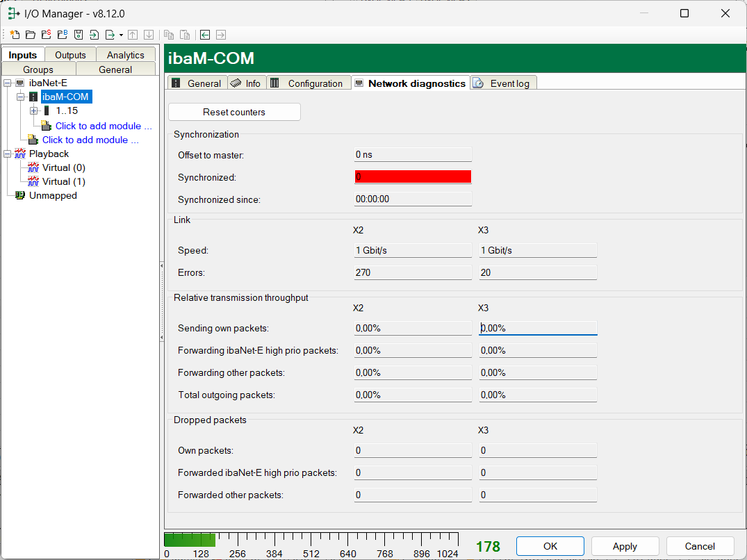Click the folder icon with red S

46,35
